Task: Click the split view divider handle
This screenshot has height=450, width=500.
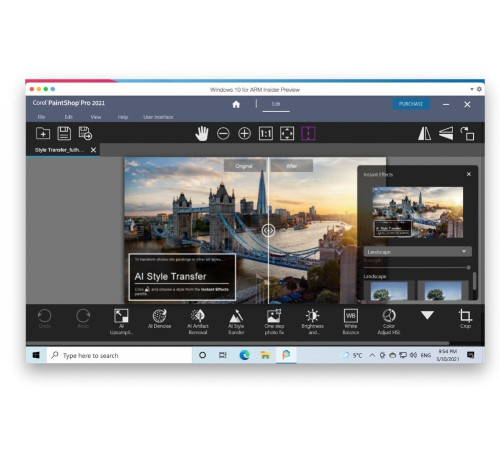Action: [268, 230]
